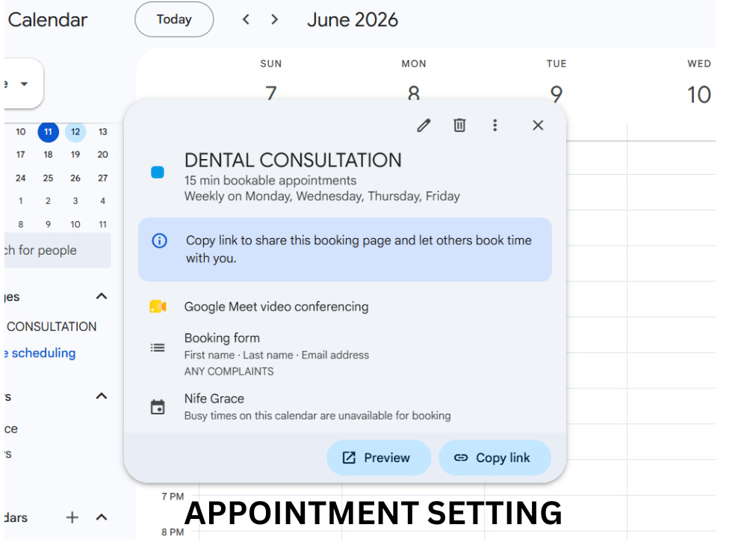Image resolution: width=747 pixels, height=560 pixels.
Task: Select Wednesday 10 column header
Action: click(699, 81)
